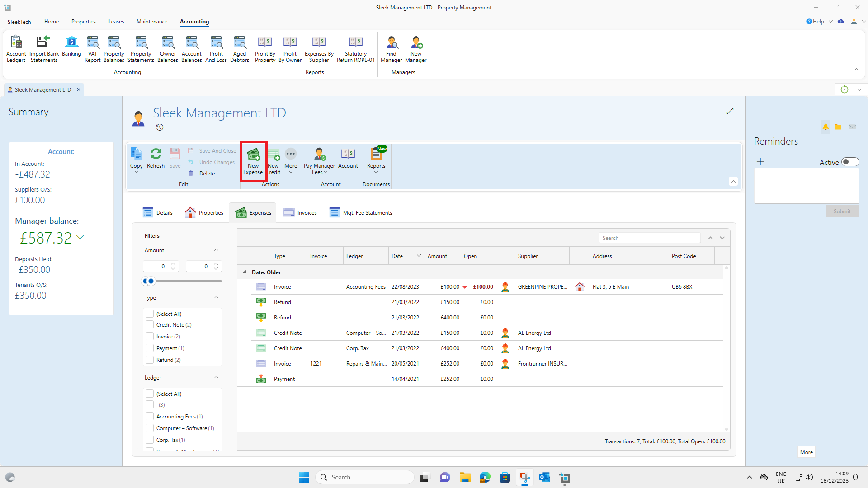
Task: Toggle the Active reminders switch
Action: [849, 162]
